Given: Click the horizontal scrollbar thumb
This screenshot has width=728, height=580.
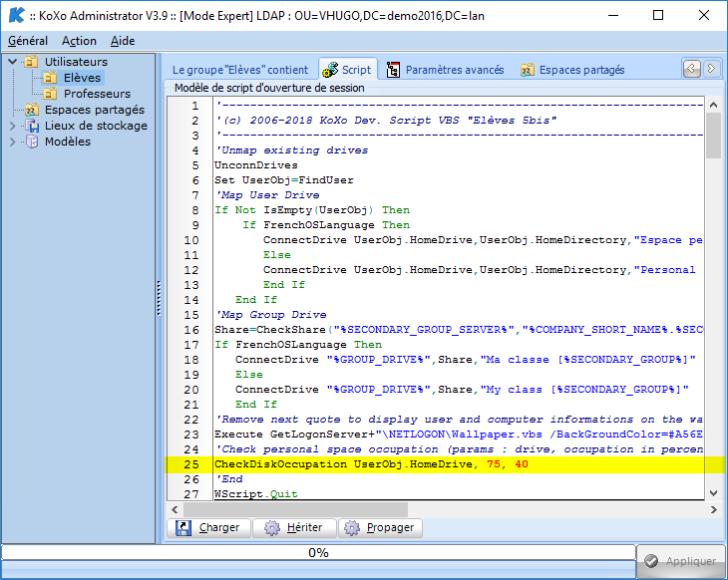Looking at the screenshot, I should point(295,509).
